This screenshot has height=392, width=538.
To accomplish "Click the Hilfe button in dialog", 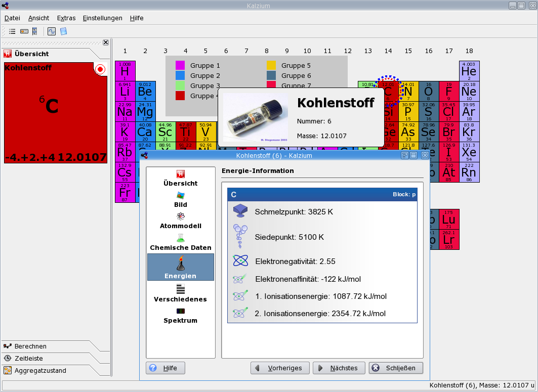I will (x=165, y=368).
